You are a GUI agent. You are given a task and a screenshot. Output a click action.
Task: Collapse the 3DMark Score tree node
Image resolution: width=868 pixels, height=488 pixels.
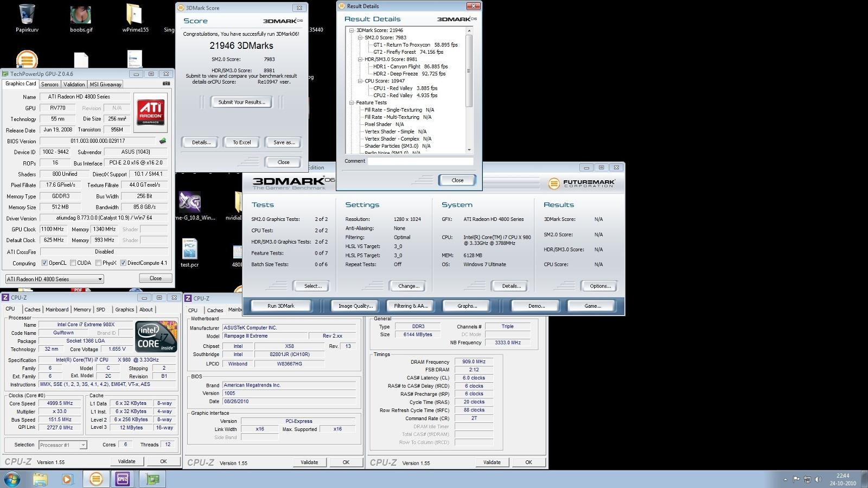pos(352,30)
